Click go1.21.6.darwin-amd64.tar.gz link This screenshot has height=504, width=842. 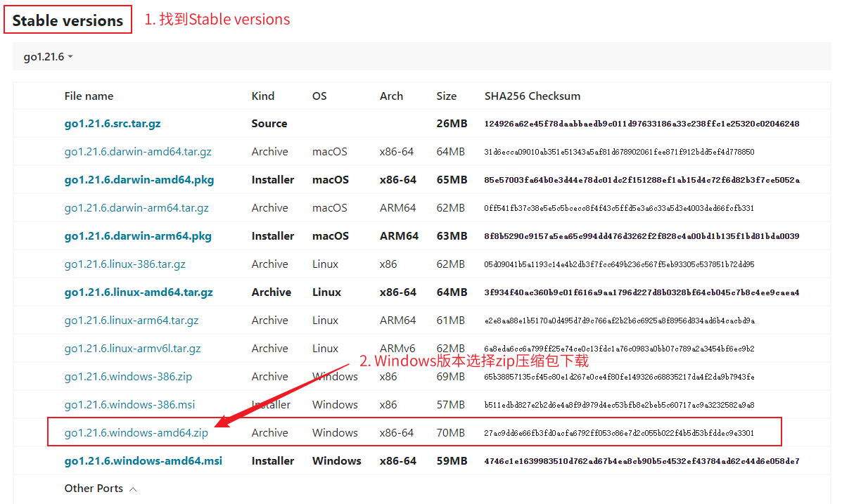138,152
